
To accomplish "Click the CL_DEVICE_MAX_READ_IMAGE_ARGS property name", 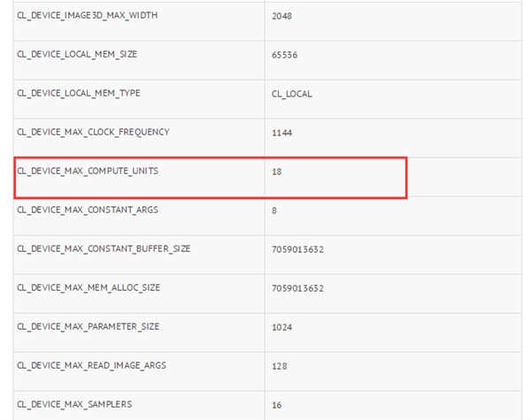I will pos(91,365).
